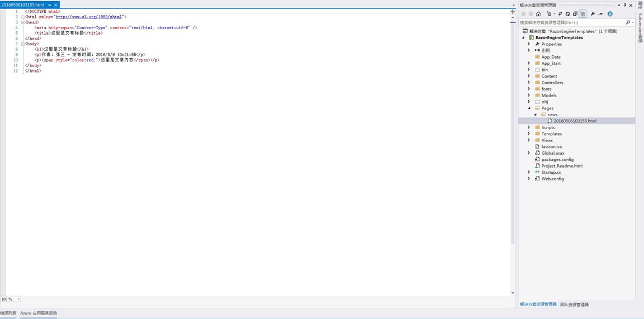Viewport: 644px width, 319px height.
Task: Close the 20160506103155.html editor tab
Action: click(56, 5)
